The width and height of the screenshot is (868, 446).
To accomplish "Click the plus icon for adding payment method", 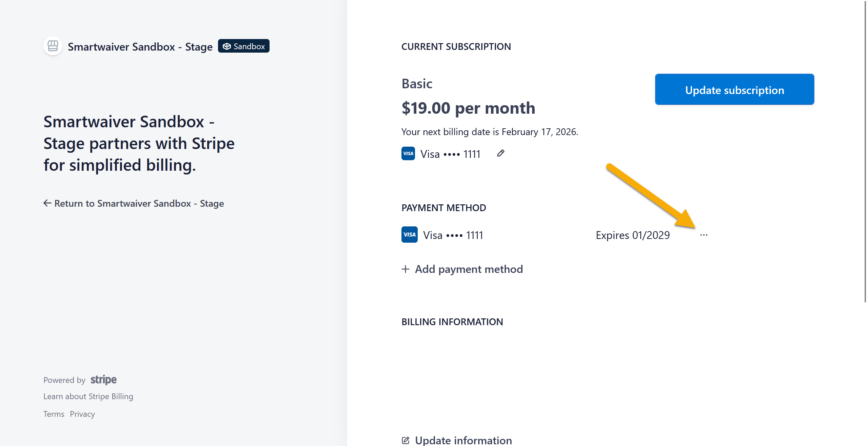I will pyautogui.click(x=406, y=269).
